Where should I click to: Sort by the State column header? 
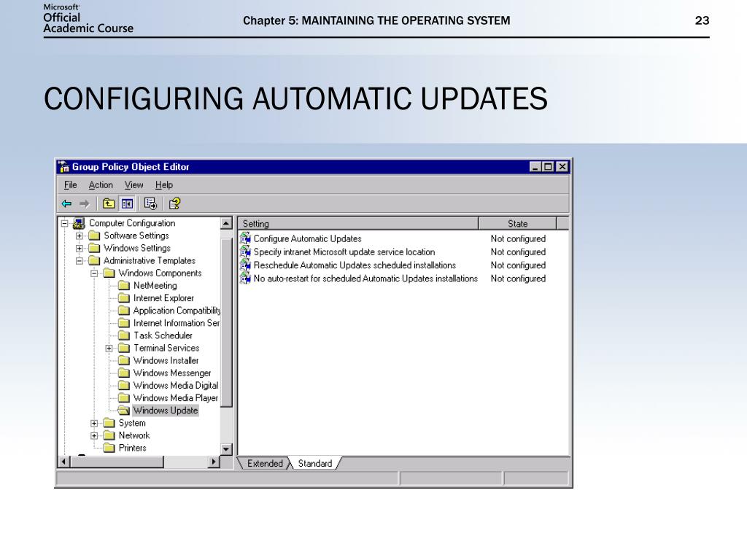tap(517, 223)
